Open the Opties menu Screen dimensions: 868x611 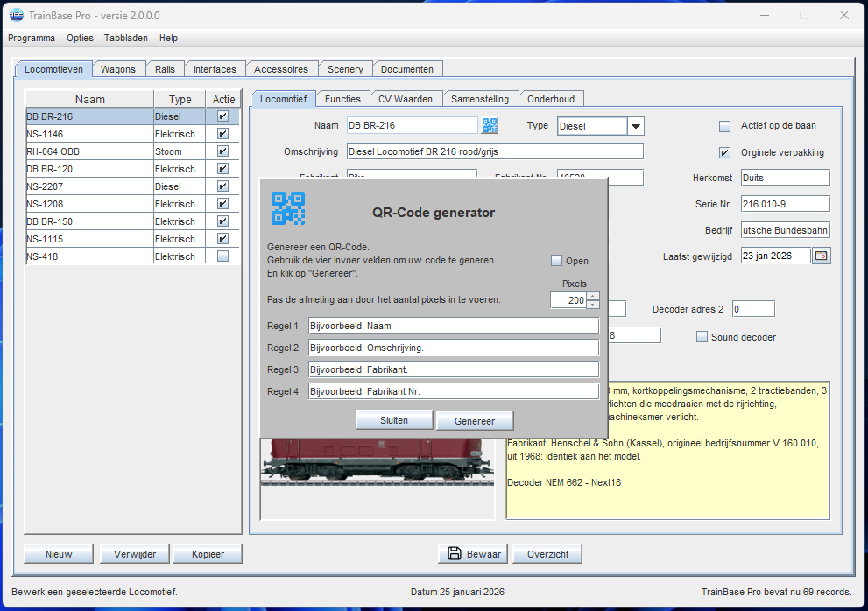click(x=80, y=38)
